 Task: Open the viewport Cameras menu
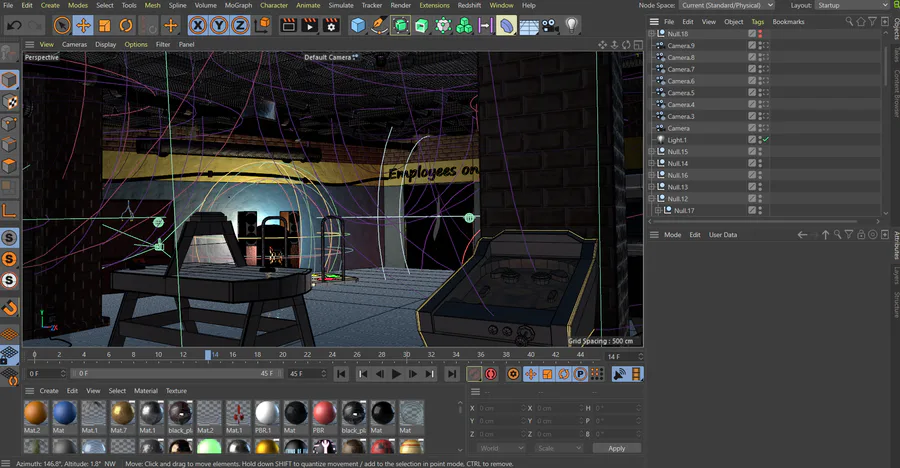pyautogui.click(x=75, y=44)
